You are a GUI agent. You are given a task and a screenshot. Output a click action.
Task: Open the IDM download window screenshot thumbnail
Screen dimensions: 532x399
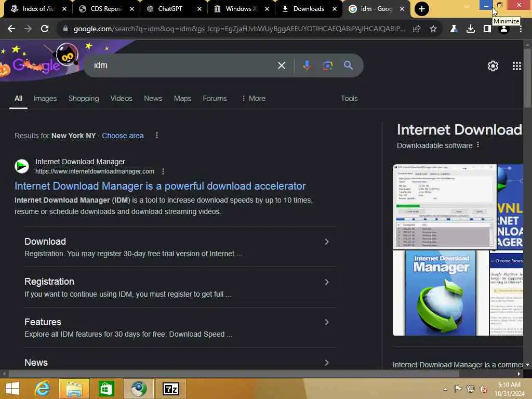click(445, 206)
